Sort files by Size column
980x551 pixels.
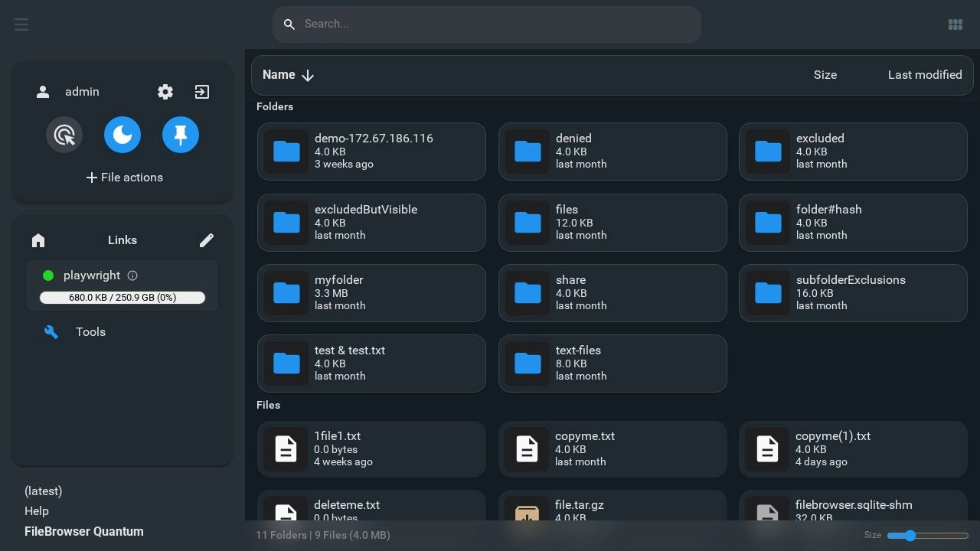(x=825, y=75)
